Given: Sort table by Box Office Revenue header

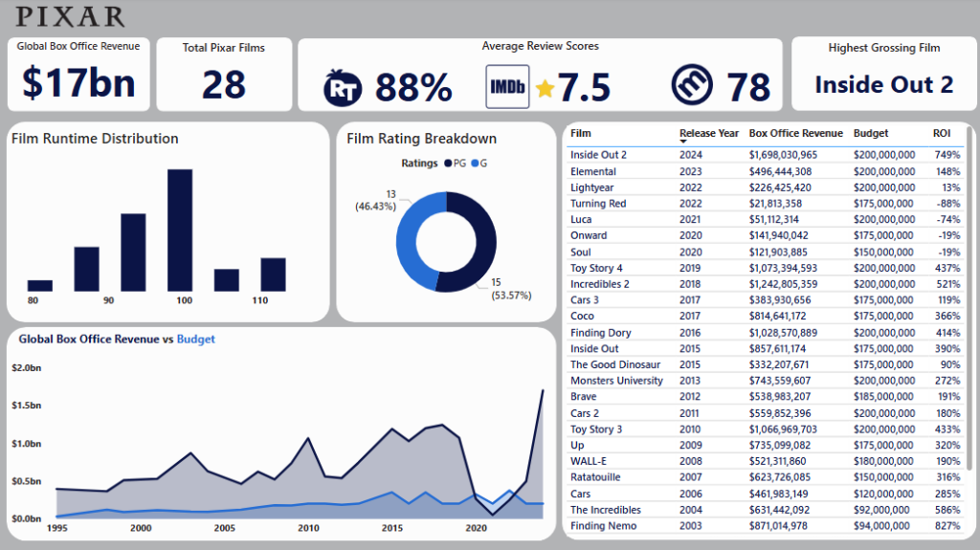Looking at the screenshot, I should click(x=795, y=133).
